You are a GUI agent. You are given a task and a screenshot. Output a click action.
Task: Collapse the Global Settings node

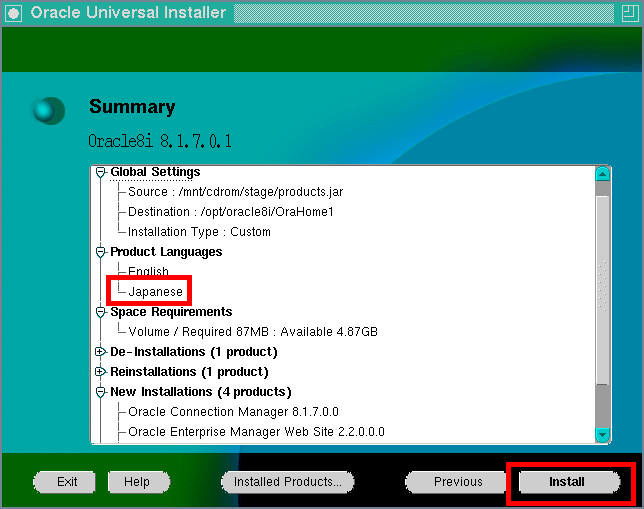(x=100, y=172)
